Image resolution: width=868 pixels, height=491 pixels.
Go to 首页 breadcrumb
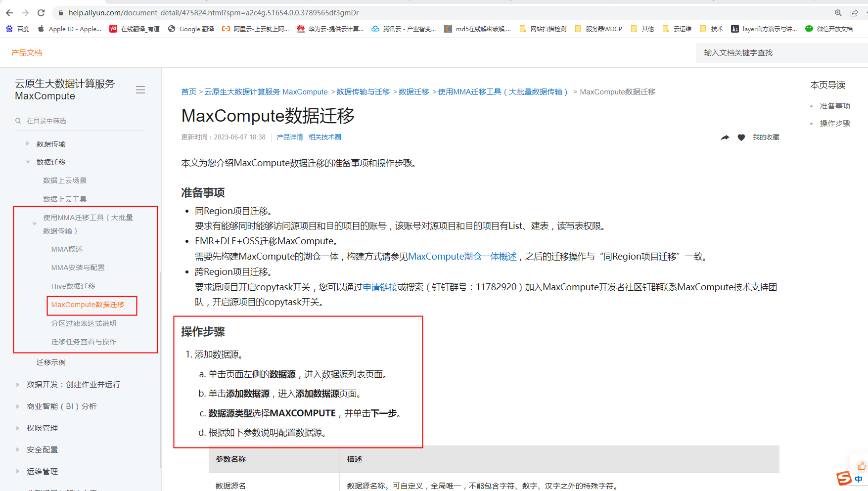189,92
